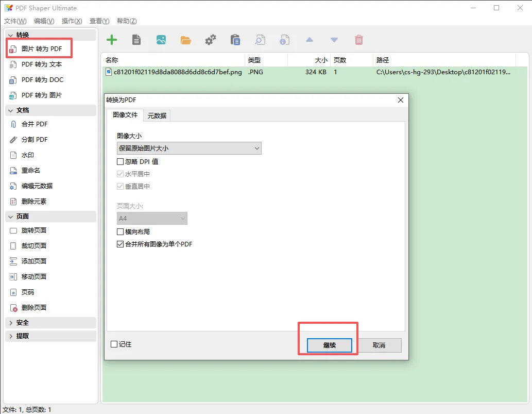Image resolution: width=532 pixels, height=414 pixels.
Task: Click the 取消 button
Action: (379, 345)
